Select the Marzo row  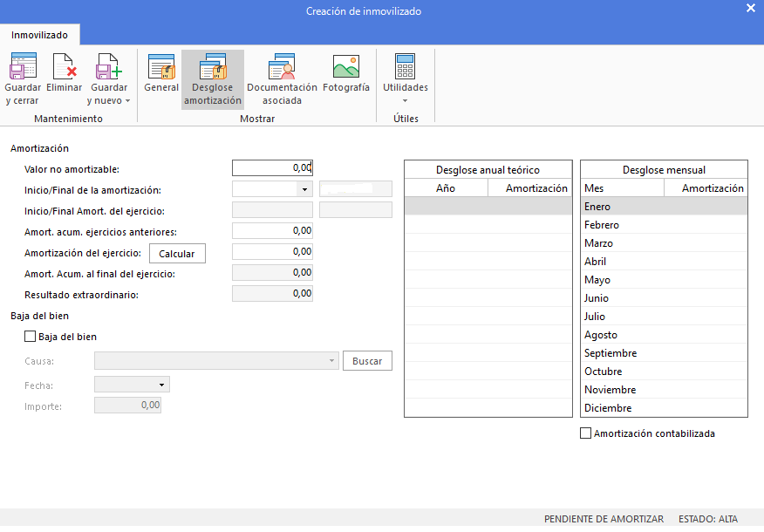coord(664,243)
